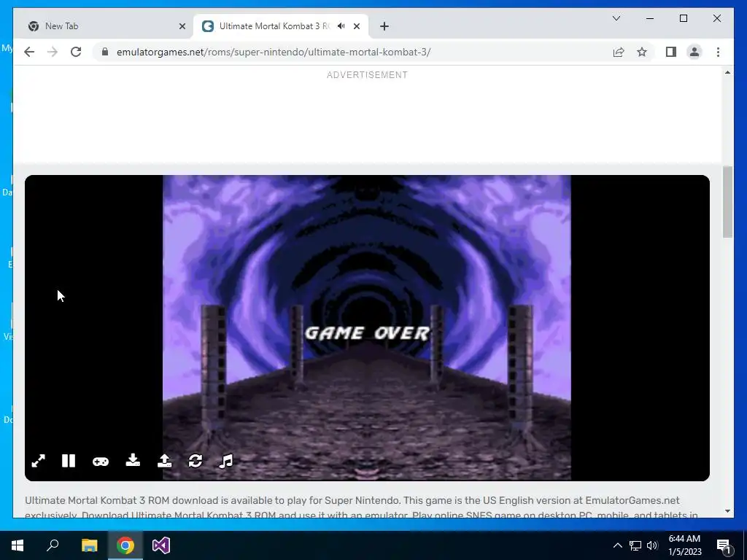Save game state with download icon

[133, 461]
